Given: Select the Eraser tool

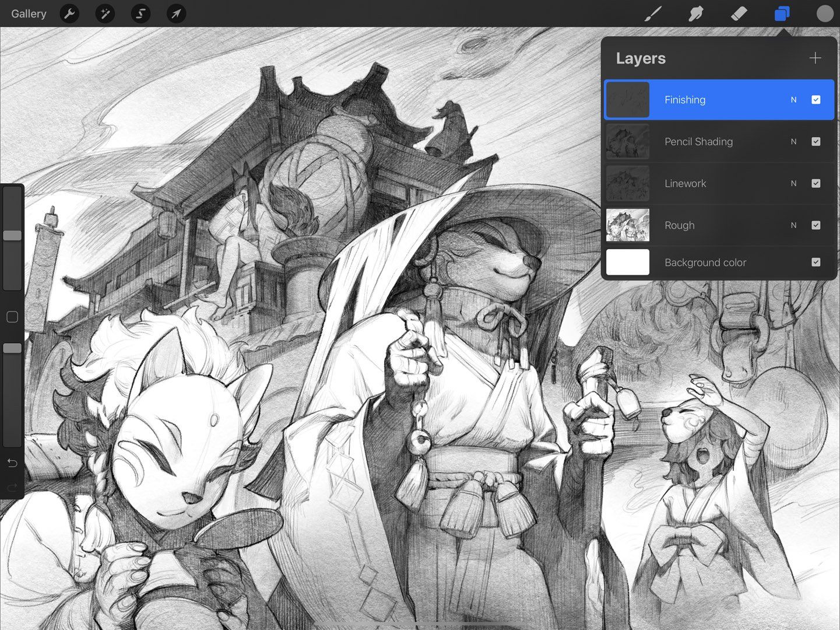Looking at the screenshot, I should coord(739,13).
